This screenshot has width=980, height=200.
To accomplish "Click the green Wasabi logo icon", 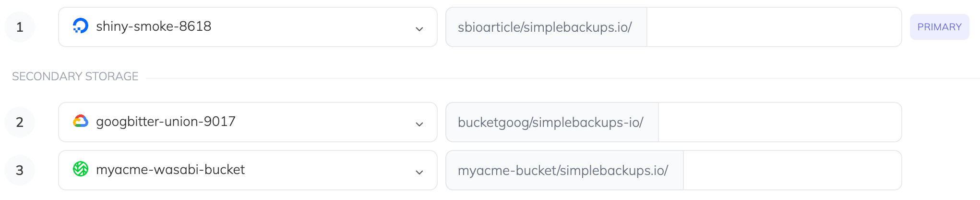I will (80, 169).
